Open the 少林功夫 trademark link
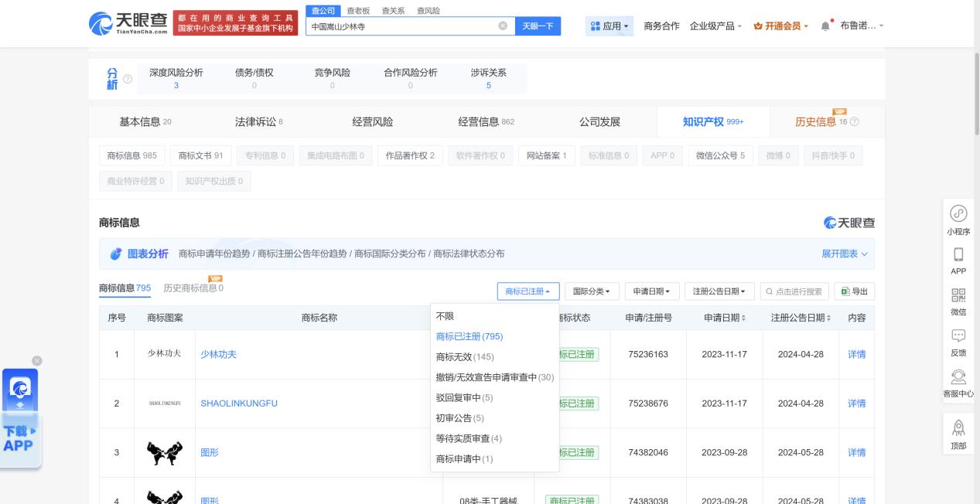The width and height of the screenshot is (980, 504). pos(218,354)
